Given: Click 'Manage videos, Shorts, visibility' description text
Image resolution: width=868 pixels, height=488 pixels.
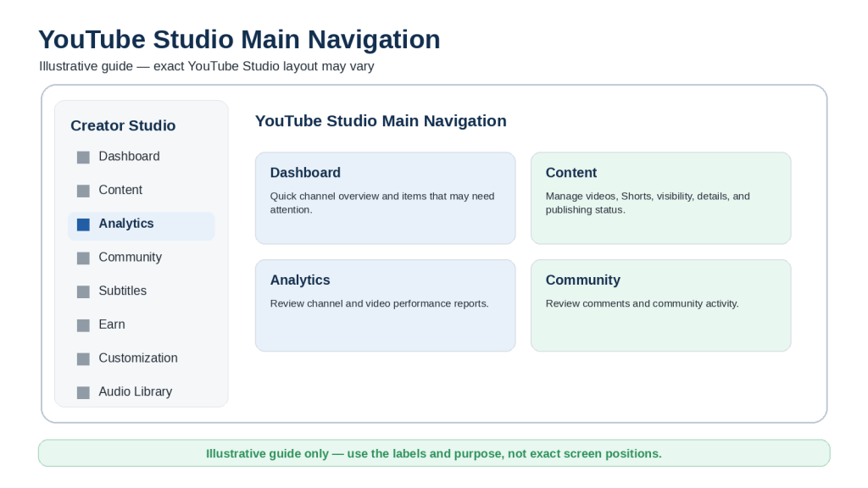Looking at the screenshot, I should tap(648, 203).
